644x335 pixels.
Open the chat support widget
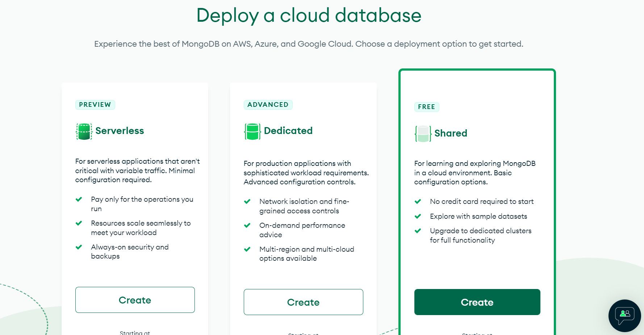coord(624,315)
